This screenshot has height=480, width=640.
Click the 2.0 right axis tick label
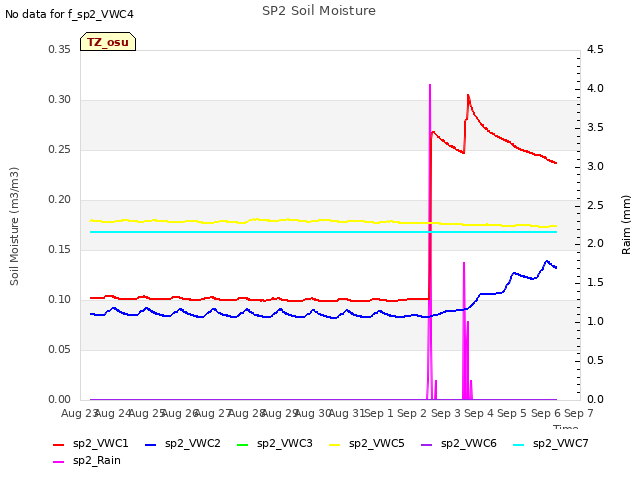[595, 244]
